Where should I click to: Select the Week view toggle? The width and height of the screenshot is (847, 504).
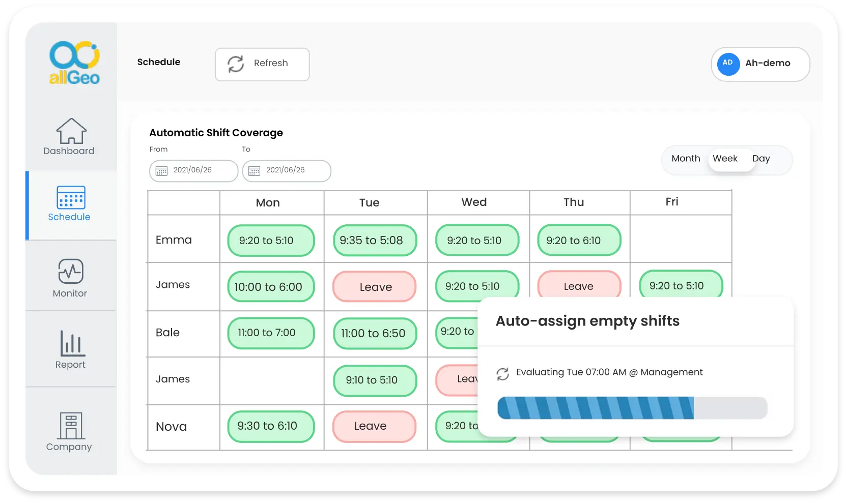click(725, 159)
